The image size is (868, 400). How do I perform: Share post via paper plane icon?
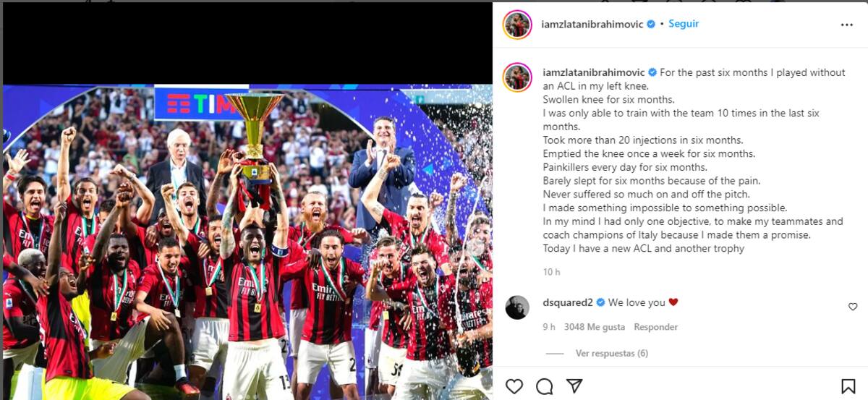[x=574, y=386]
